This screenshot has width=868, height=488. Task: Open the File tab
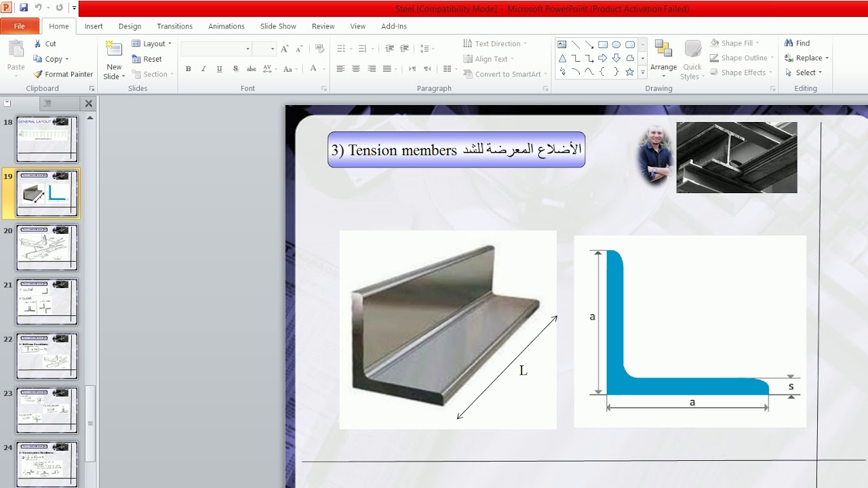[x=19, y=26]
